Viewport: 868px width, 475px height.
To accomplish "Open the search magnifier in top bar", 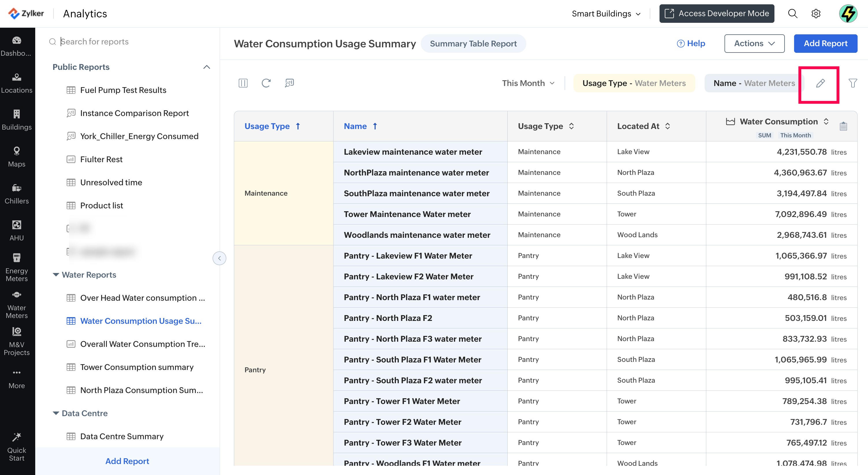I will (793, 14).
